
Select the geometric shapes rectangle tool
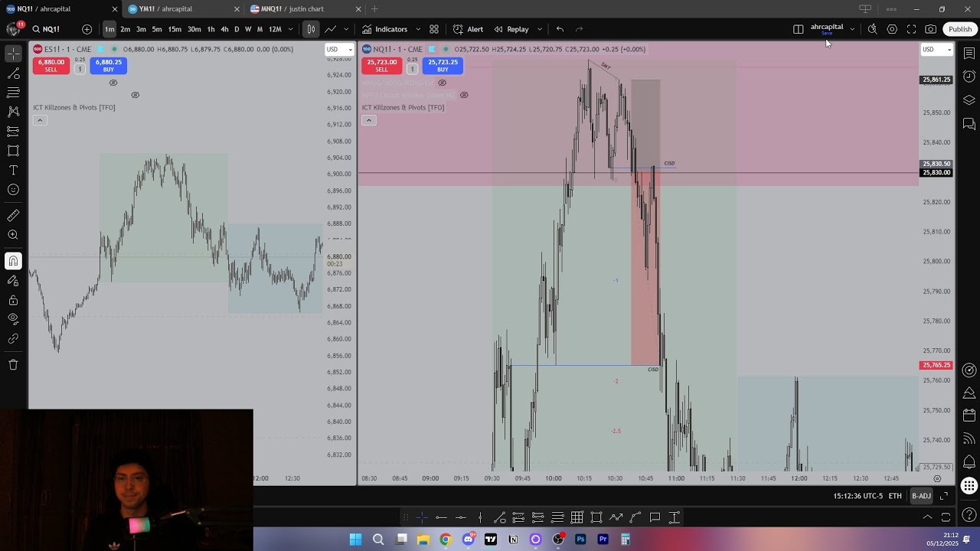coord(13,151)
